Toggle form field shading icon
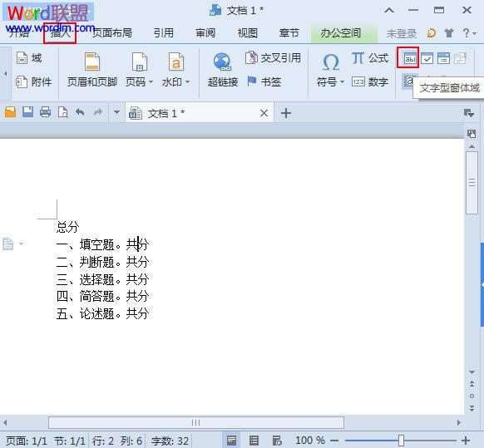 [x=409, y=81]
